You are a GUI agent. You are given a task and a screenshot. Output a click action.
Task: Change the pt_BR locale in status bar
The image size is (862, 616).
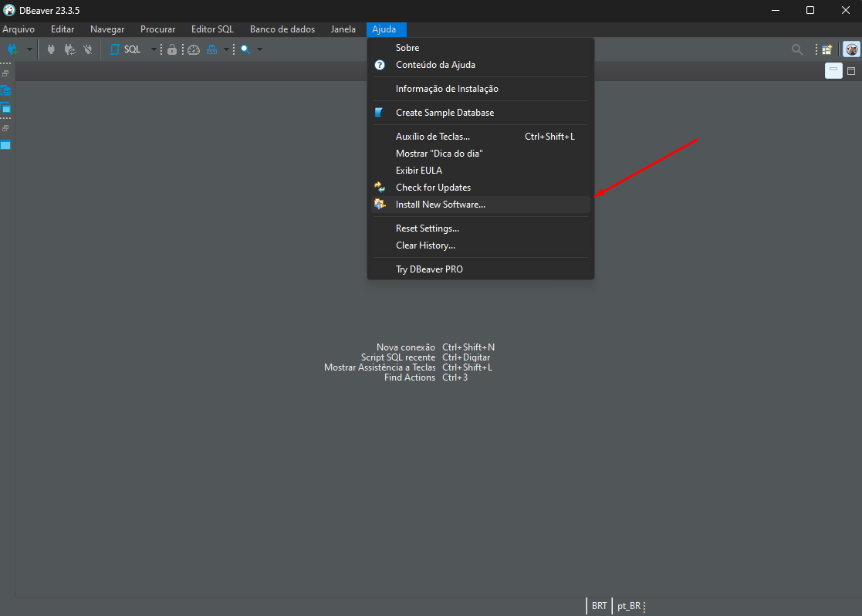[627, 606]
